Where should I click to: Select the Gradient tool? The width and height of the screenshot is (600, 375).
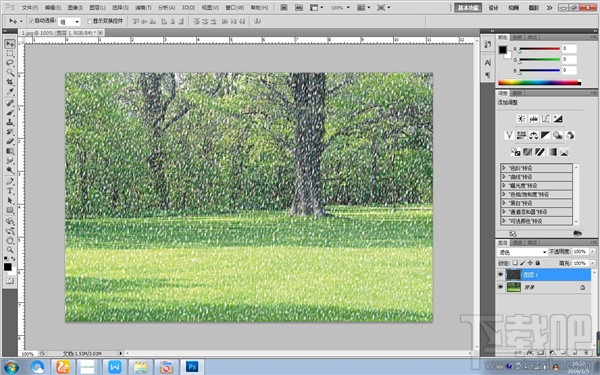click(x=10, y=151)
